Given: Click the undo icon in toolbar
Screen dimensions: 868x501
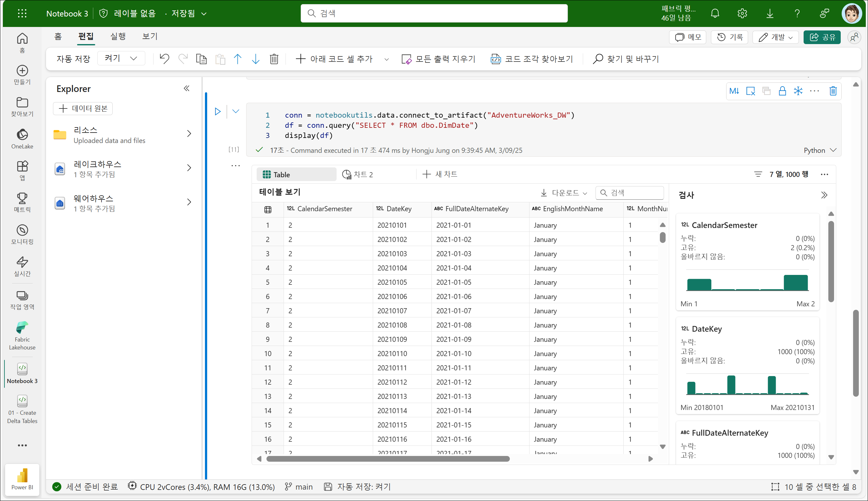Looking at the screenshot, I should pos(165,59).
